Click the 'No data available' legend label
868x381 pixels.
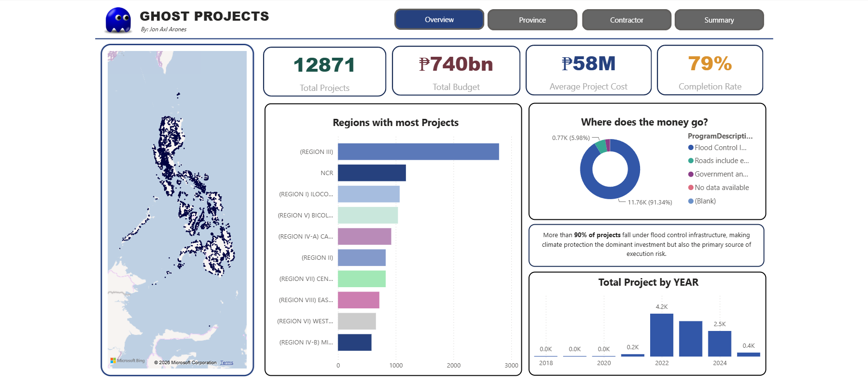722,188
